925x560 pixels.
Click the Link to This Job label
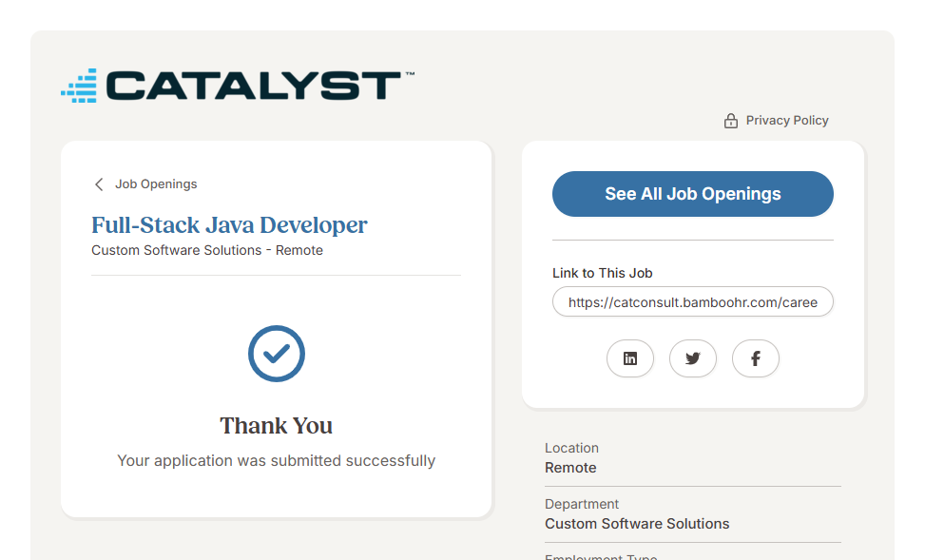(x=602, y=273)
